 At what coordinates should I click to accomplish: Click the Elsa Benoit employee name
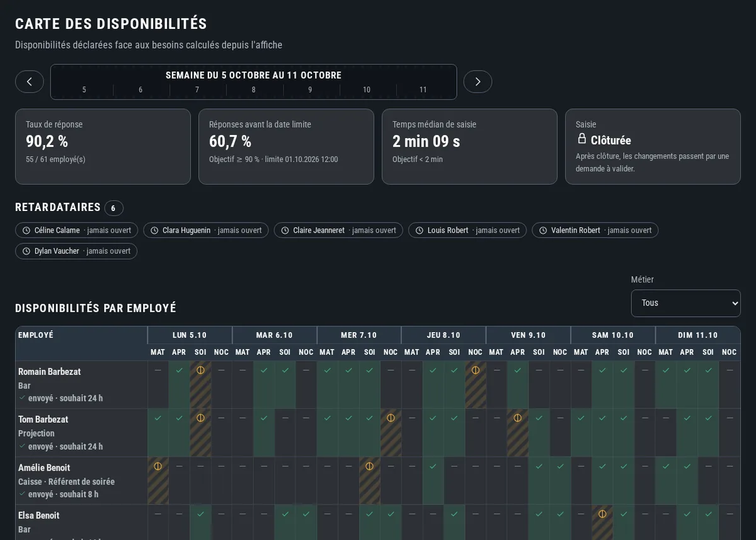point(39,515)
